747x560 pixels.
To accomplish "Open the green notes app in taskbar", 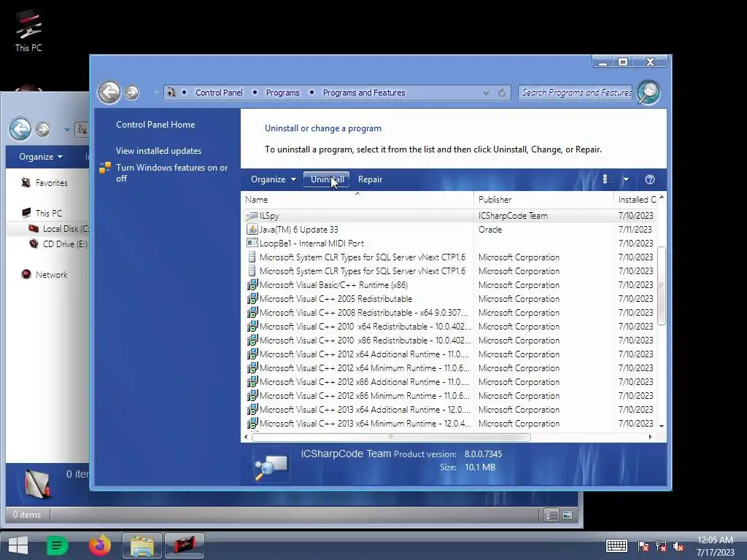I will (57, 545).
